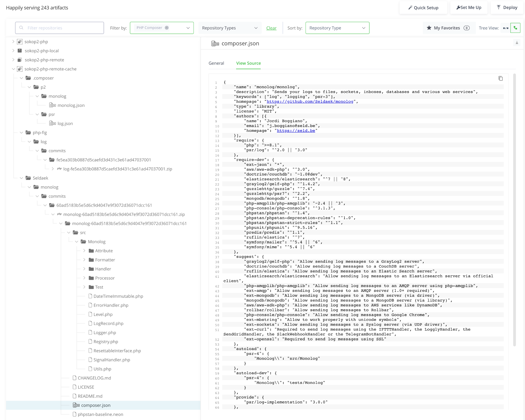This screenshot has width=525, height=420.
Task: Open Set Me Up
Action: [469, 8]
